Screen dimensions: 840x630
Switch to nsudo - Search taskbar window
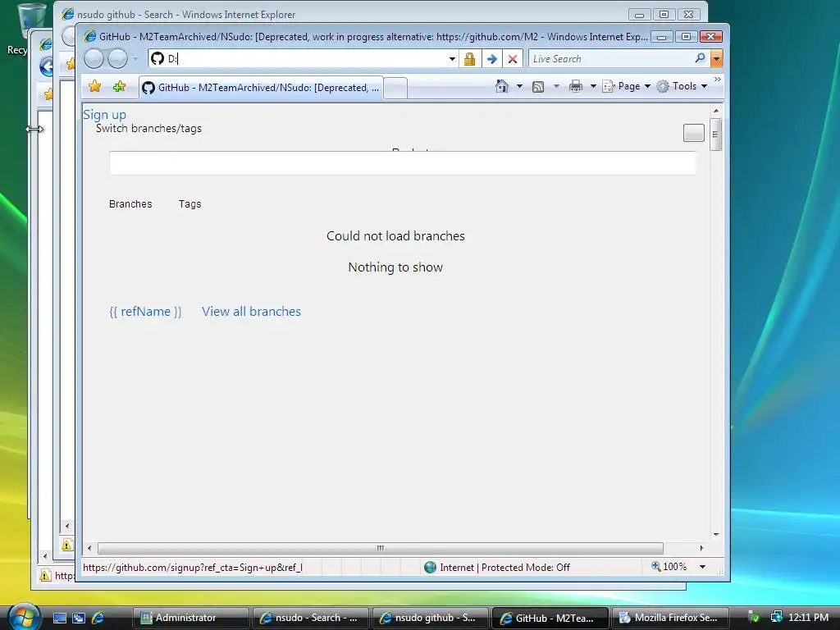pos(310,618)
